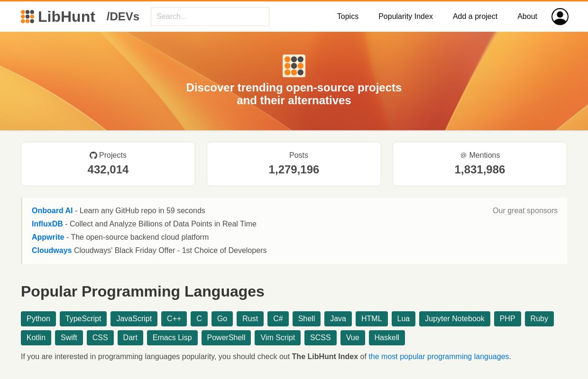Click the LibHunt grid logo in hero banner
The height and width of the screenshot is (379, 588).
(x=294, y=66)
